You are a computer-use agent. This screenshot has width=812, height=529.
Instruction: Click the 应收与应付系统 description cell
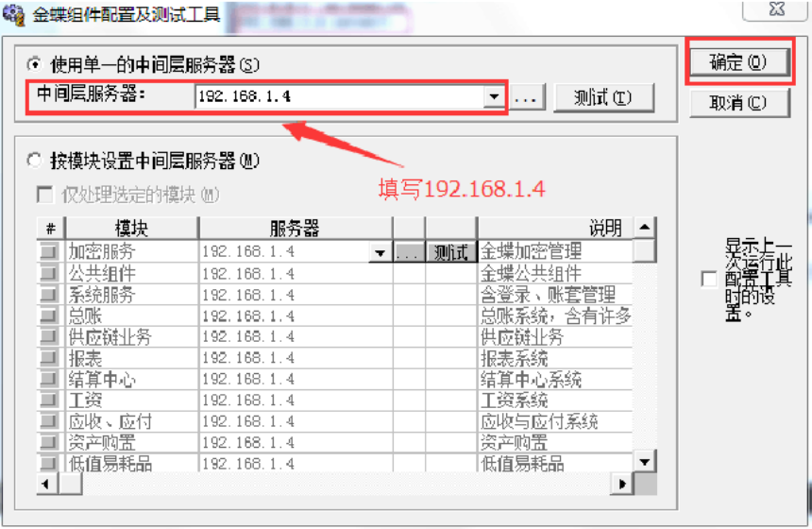point(555,421)
